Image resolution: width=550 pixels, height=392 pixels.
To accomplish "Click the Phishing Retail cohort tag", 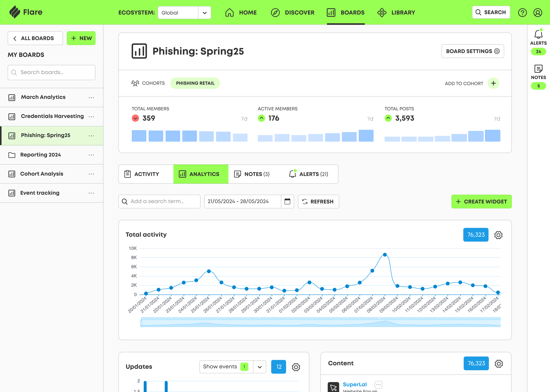I will 195,83.
